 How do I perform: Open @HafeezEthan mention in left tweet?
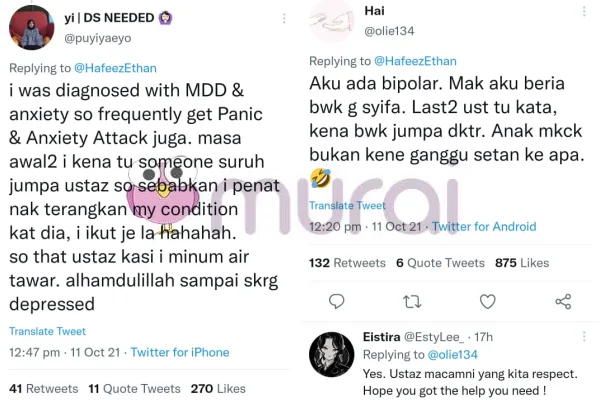click(115, 68)
